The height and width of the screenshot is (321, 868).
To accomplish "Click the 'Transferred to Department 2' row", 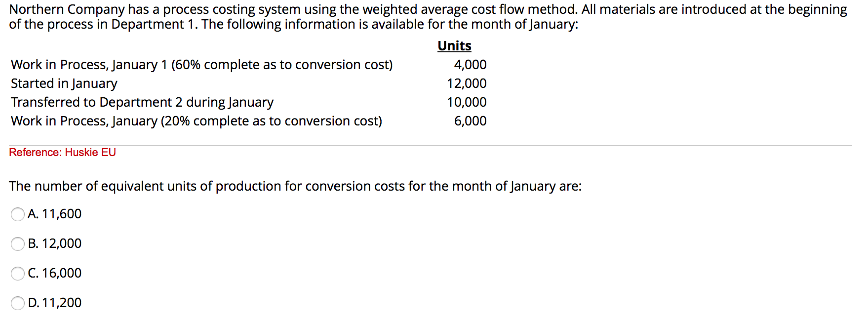I will tap(142, 102).
